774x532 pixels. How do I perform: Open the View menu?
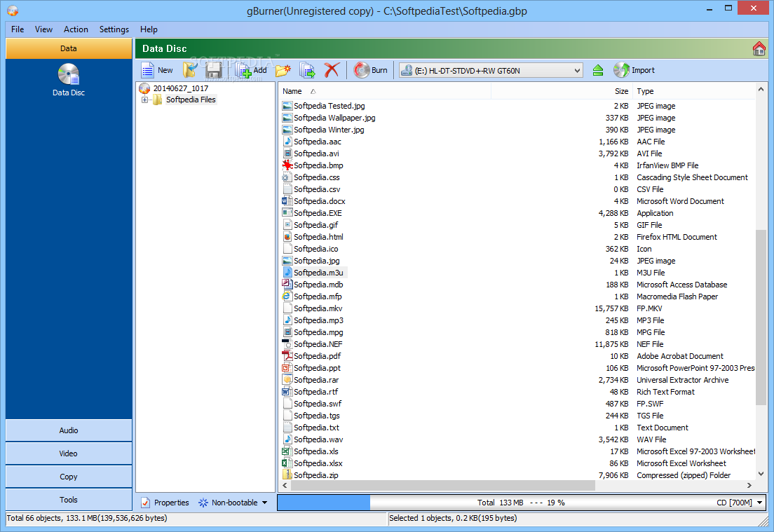pyautogui.click(x=43, y=29)
